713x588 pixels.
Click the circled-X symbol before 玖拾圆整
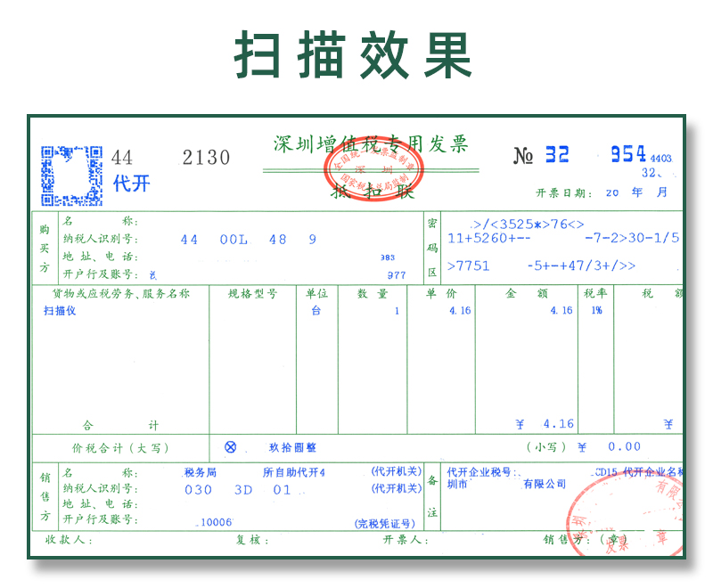pos(231,447)
